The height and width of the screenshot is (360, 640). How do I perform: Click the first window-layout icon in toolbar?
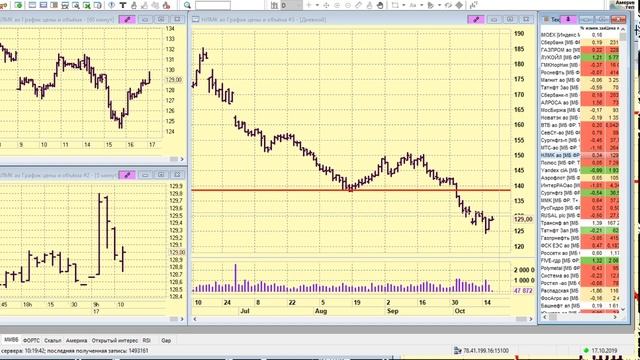click(32, 5)
